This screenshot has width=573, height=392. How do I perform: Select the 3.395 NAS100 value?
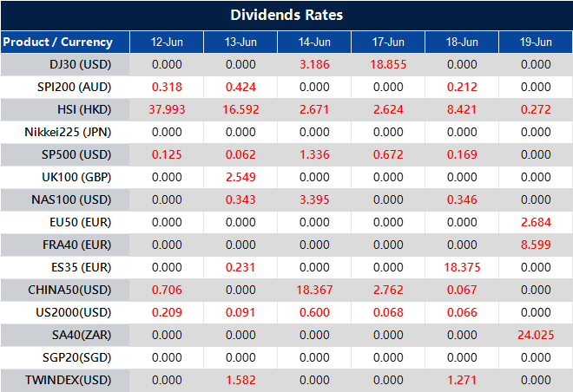pyautogui.click(x=314, y=199)
